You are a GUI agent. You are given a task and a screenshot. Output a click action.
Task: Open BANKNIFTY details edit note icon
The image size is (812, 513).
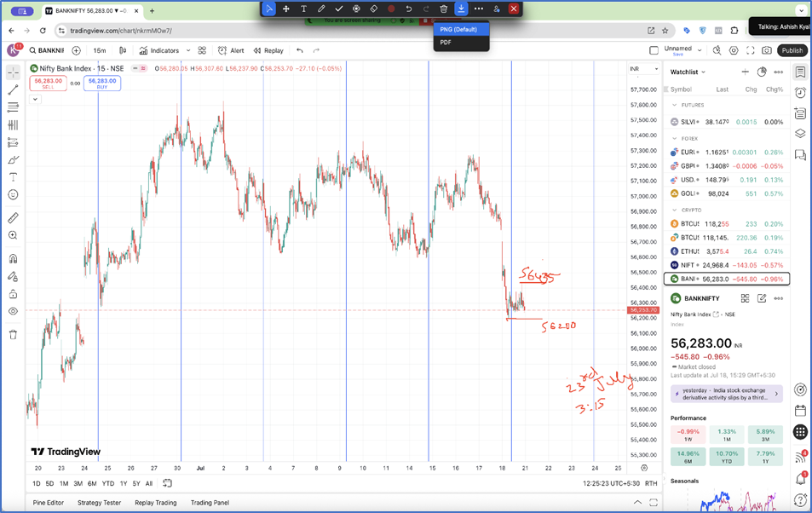(762, 298)
